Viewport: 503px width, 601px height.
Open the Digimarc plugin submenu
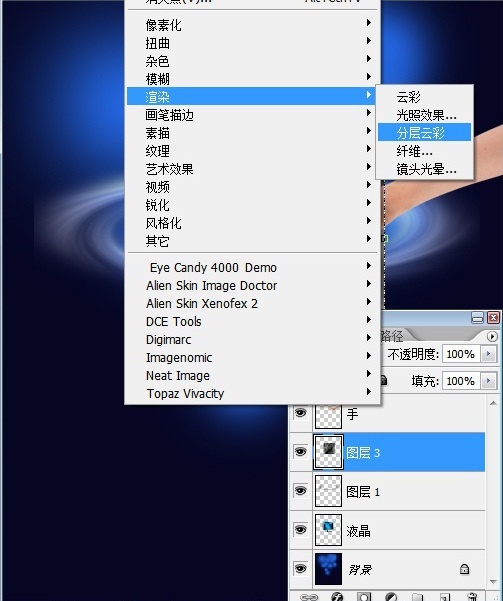pyautogui.click(x=253, y=339)
